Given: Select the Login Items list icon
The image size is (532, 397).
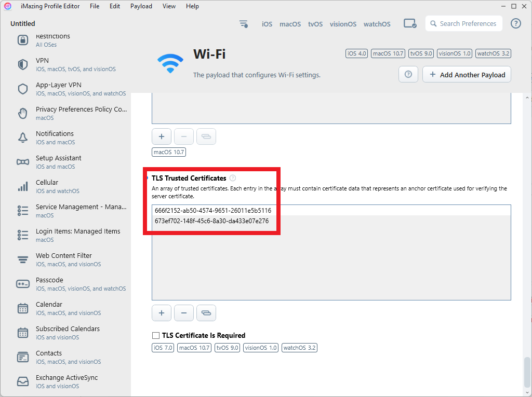Looking at the screenshot, I should point(23,235).
